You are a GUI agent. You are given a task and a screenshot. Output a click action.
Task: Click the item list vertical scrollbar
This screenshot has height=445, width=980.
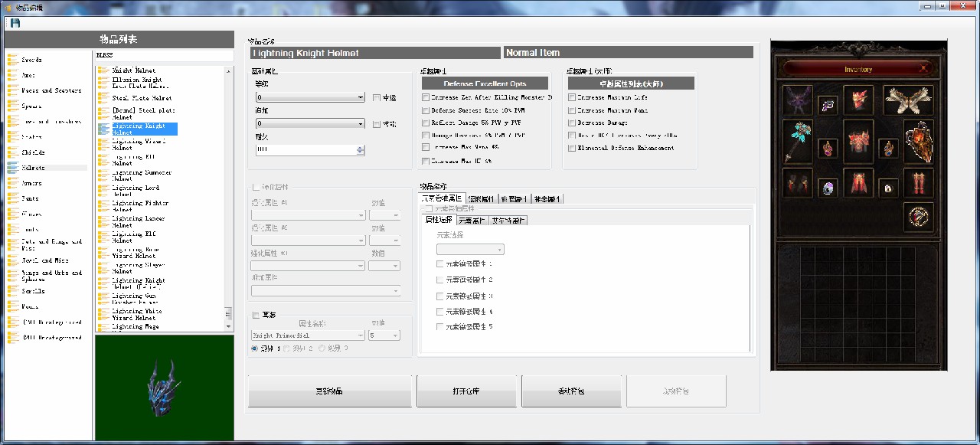pos(227,199)
